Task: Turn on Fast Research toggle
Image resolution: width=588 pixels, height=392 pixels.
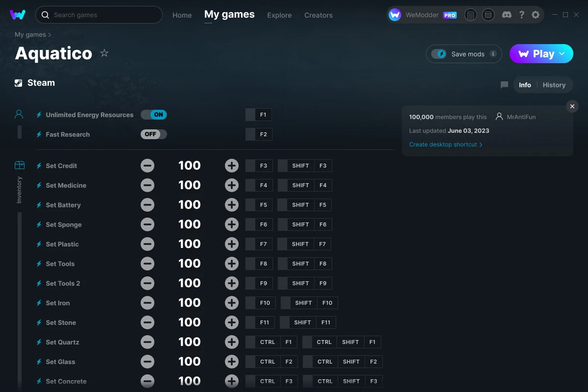Action: pos(154,134)
